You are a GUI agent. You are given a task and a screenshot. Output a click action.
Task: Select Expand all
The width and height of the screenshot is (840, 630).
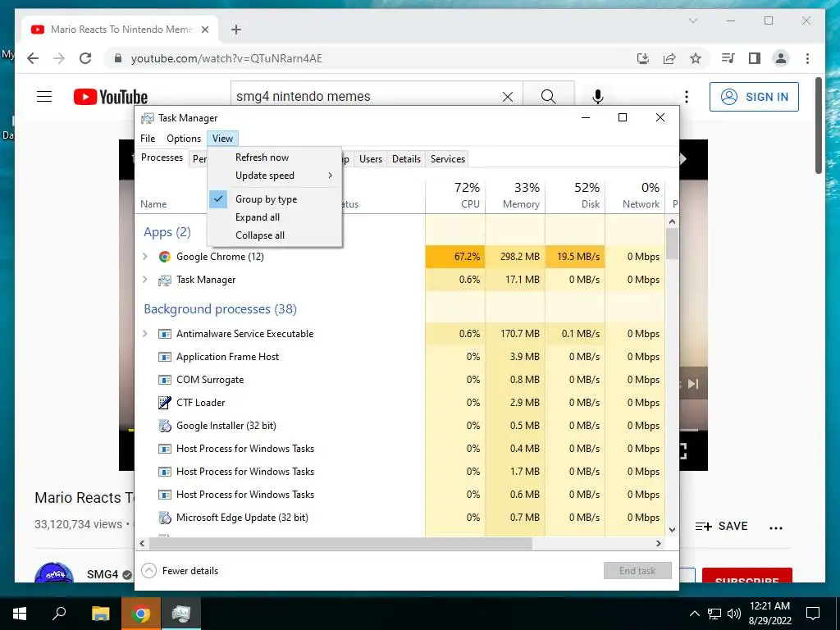tap(274, 217)
